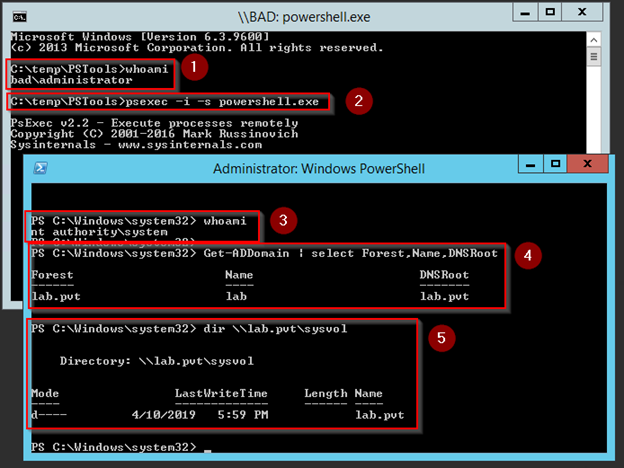Click the 'lab.pvt' value under Forest

tap(56, 296)
